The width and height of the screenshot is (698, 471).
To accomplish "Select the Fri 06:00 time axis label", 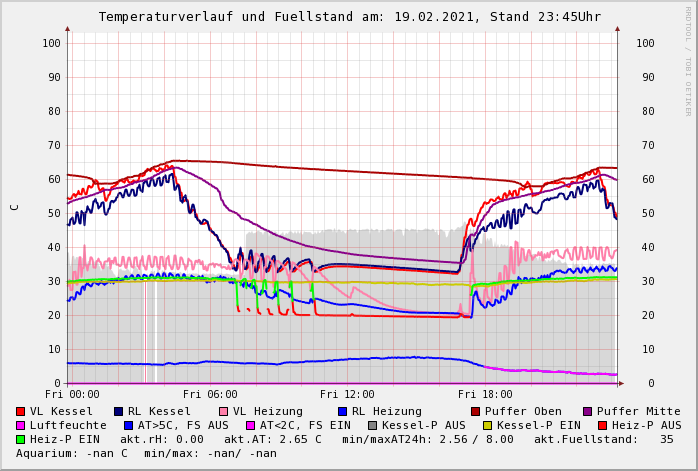I will pyautogui.click(x=210, y=395).
